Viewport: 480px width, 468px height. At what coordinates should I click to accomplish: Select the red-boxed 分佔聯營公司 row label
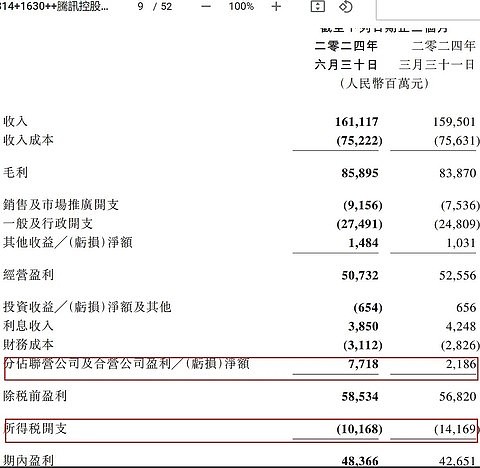127,364
